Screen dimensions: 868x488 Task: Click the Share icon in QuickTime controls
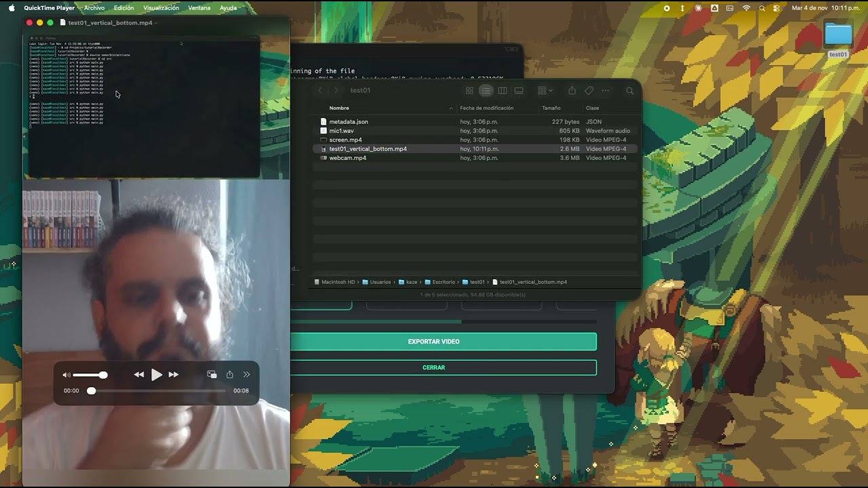(229, 374)
